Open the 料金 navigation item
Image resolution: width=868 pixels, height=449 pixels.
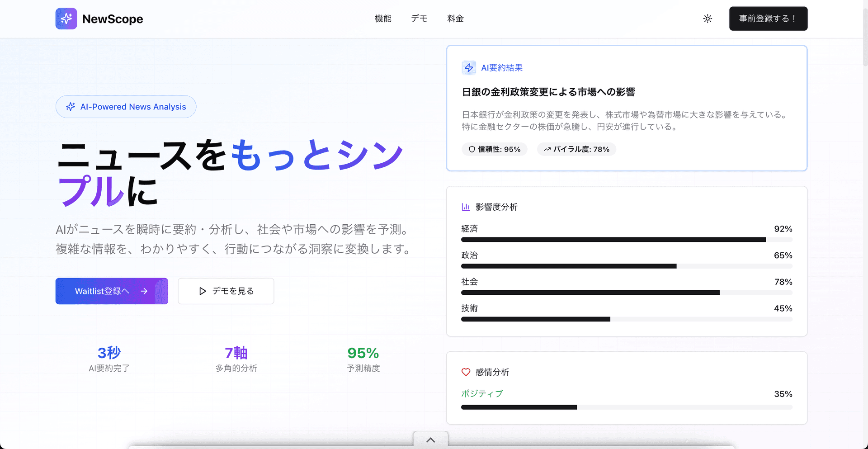[x=455, y=19]
